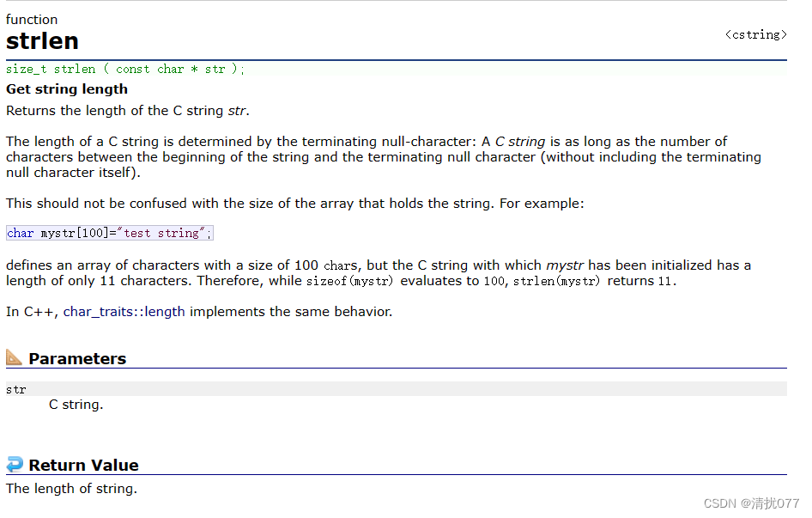
Task: Click the Get string length heading
Action: (x=67, y=89)
